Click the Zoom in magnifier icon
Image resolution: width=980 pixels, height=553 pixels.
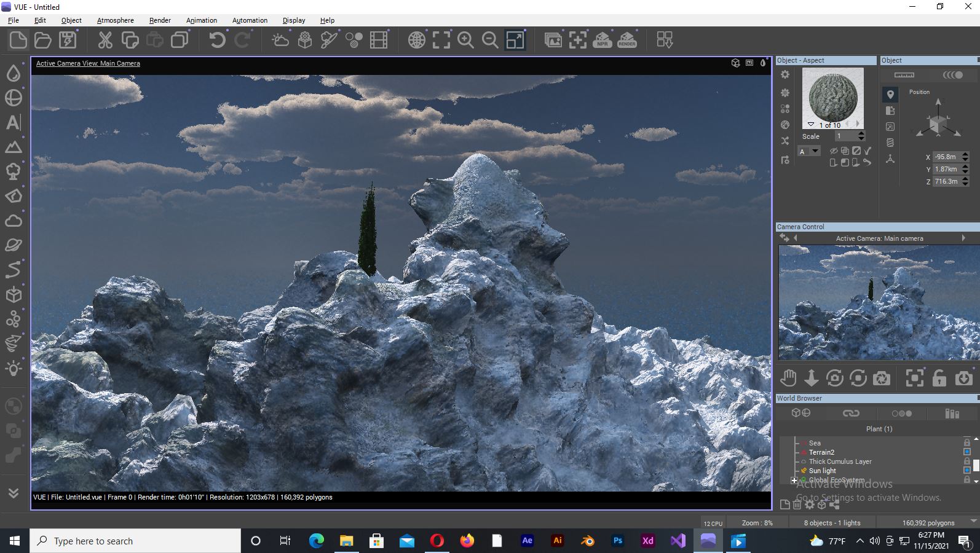pos(465,41)
